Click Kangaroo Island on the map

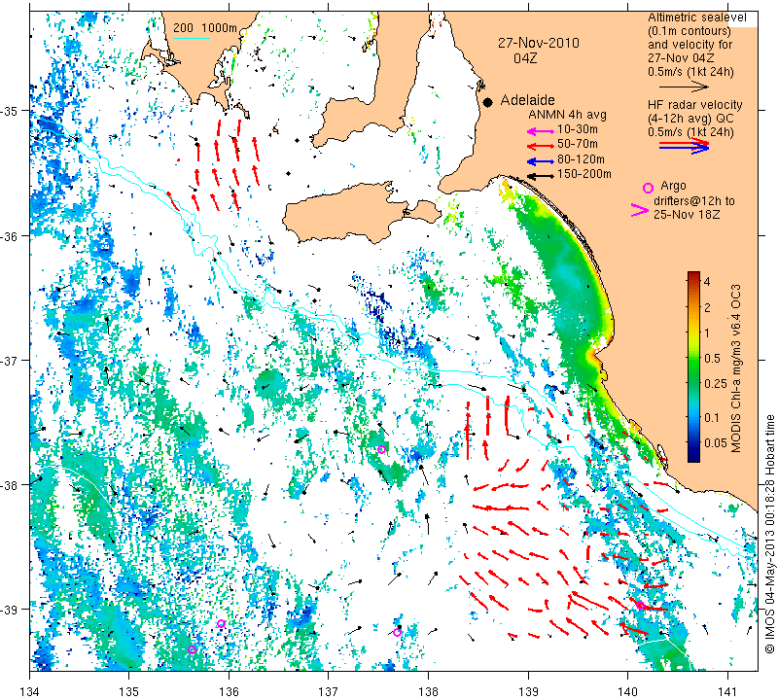pos(347,215)
